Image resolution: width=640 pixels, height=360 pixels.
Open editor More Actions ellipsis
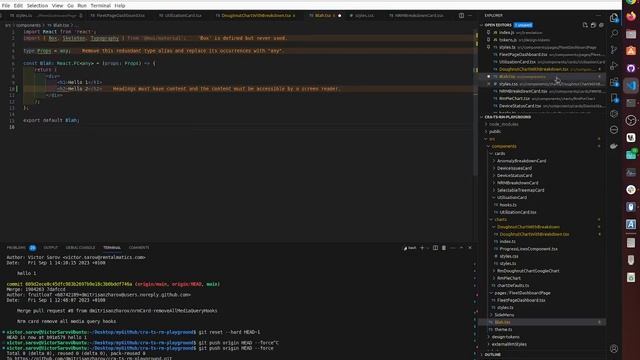pyautogui.click(x=470, y=16)
